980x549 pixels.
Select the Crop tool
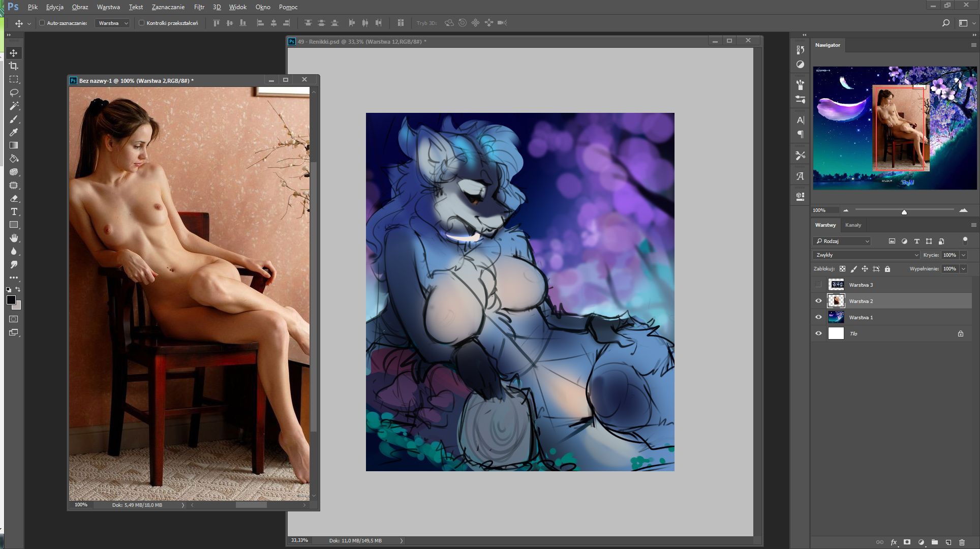[x=14, y=66]
